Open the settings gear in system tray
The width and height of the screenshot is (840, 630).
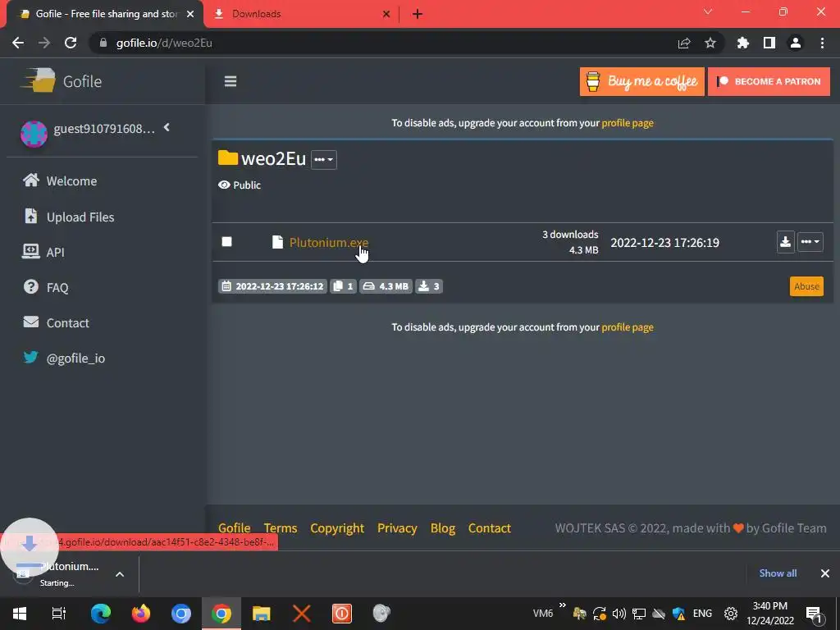731,614
